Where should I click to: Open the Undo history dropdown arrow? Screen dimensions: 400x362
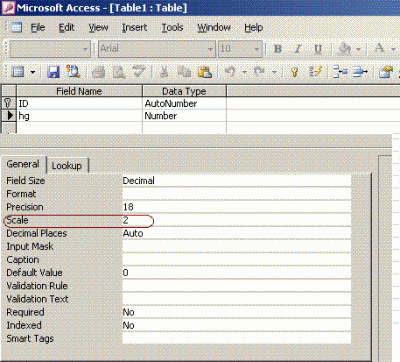coord(244,72)
